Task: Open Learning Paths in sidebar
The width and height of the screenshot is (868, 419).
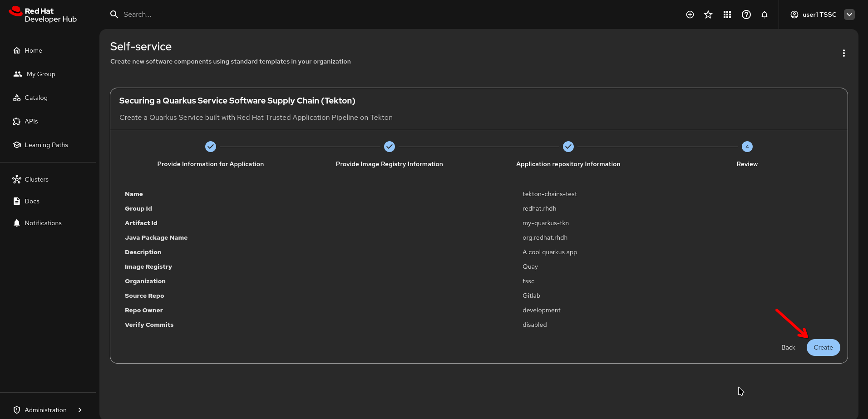Action: pyautogui.click(x=46, y=145)
